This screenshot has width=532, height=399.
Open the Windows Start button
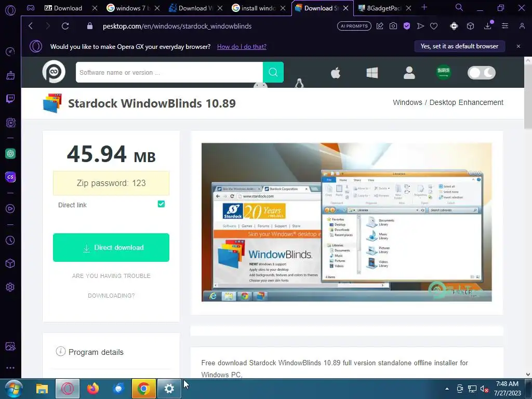click(14, 389)
